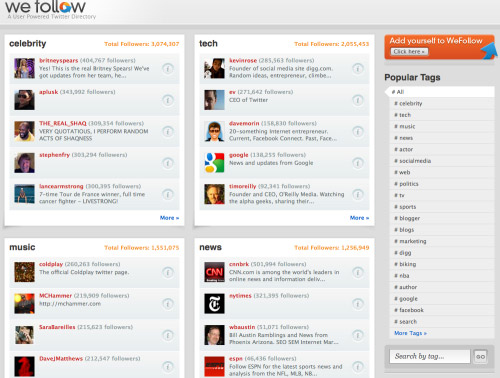
Task: Open More link in celebrity panel
Action: 169,218
